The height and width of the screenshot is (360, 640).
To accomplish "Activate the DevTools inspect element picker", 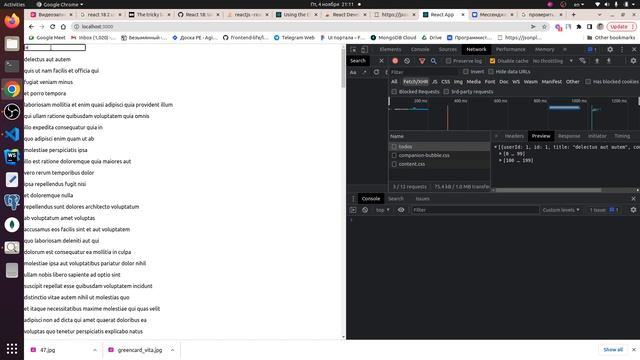I will coord(353,49).
